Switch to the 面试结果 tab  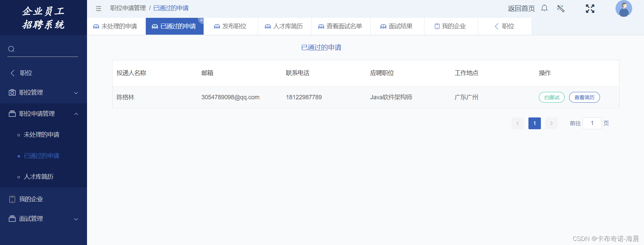(x=396, y=26)
